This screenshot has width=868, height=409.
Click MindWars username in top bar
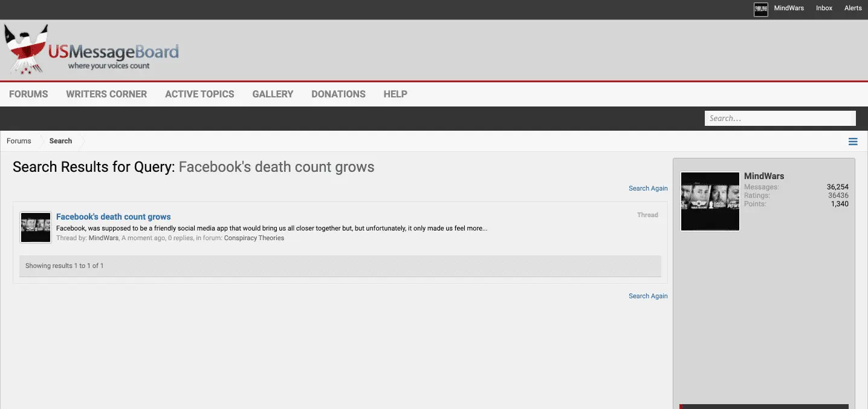789,8
